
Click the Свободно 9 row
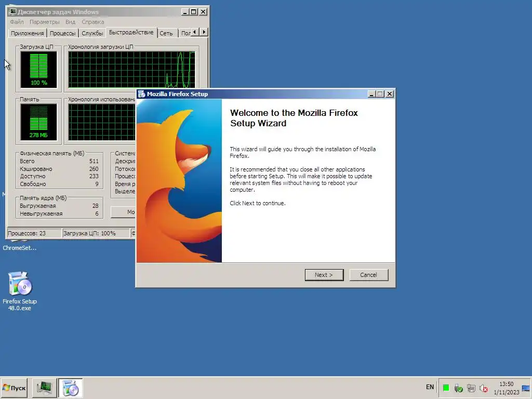[x=59, y=184]
